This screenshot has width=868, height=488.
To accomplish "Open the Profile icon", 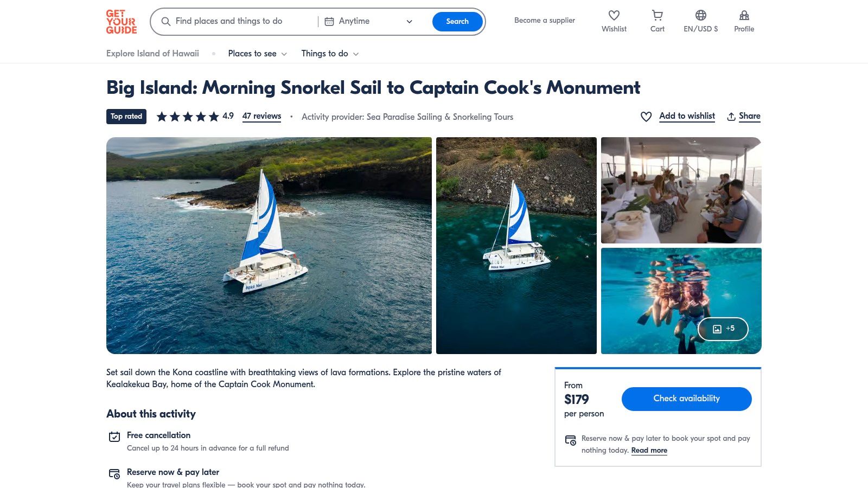I will 744,16.
